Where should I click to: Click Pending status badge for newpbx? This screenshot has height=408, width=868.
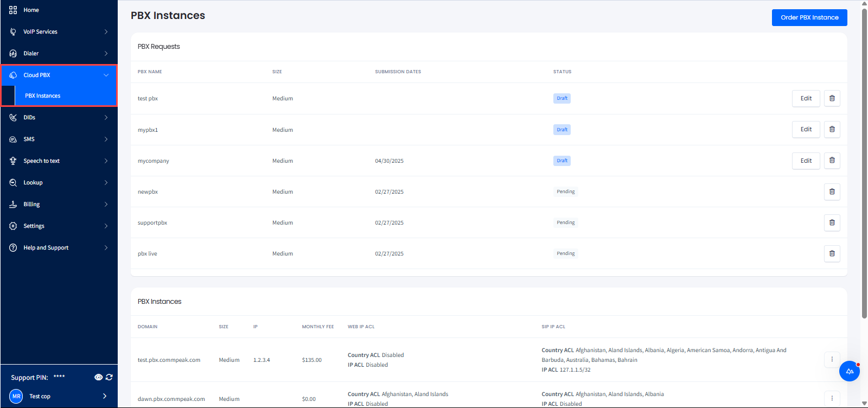pyautogui.click(x=565, y=192)
